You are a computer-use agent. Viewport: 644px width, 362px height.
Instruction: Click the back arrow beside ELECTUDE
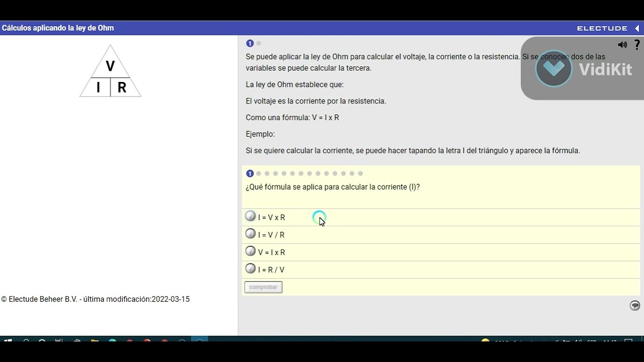[x=637, y=28]
